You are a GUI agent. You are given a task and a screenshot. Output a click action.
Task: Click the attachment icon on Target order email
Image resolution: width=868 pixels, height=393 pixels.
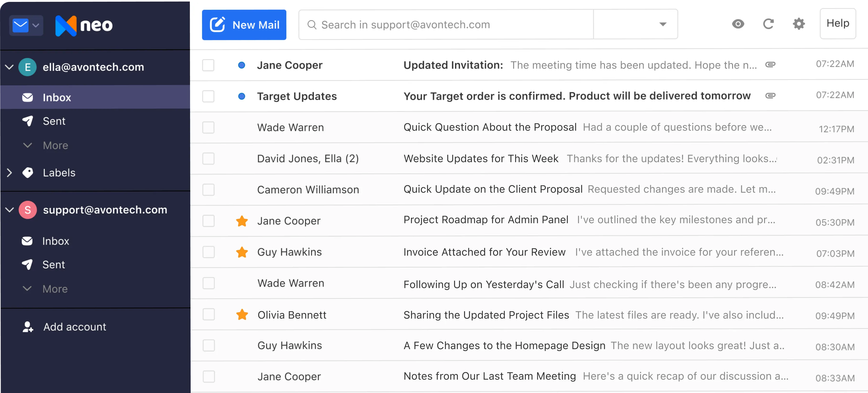[770, 96]
